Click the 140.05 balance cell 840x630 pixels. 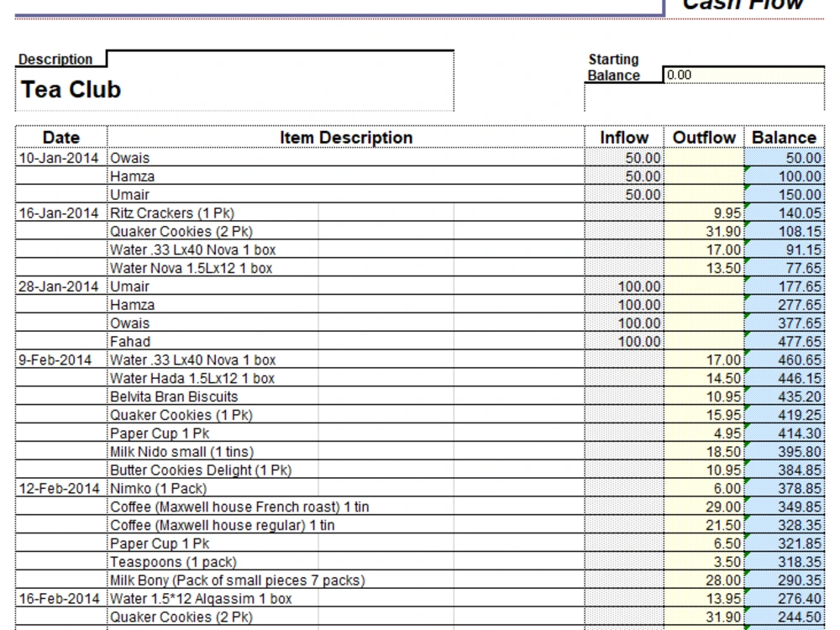click(x=785, y=213)
